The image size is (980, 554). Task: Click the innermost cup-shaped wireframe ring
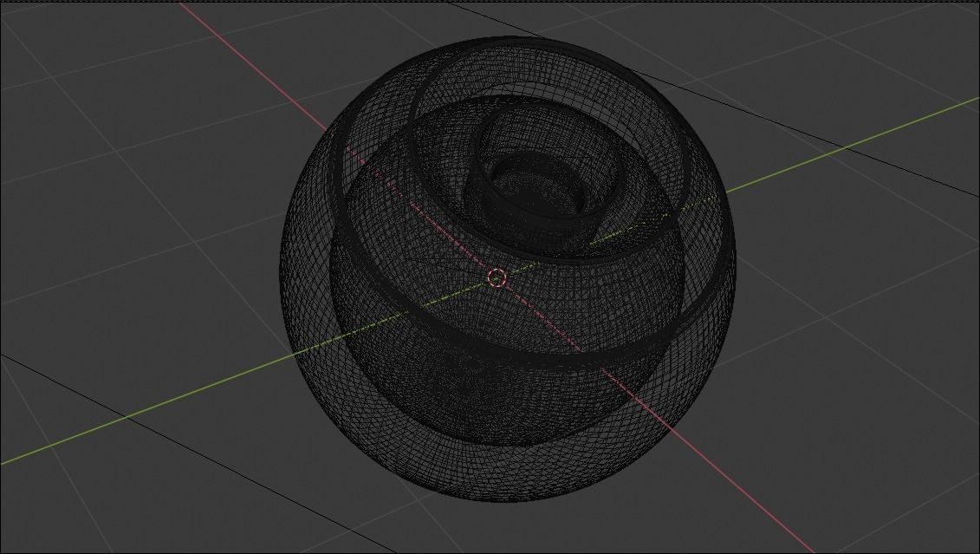537,187
